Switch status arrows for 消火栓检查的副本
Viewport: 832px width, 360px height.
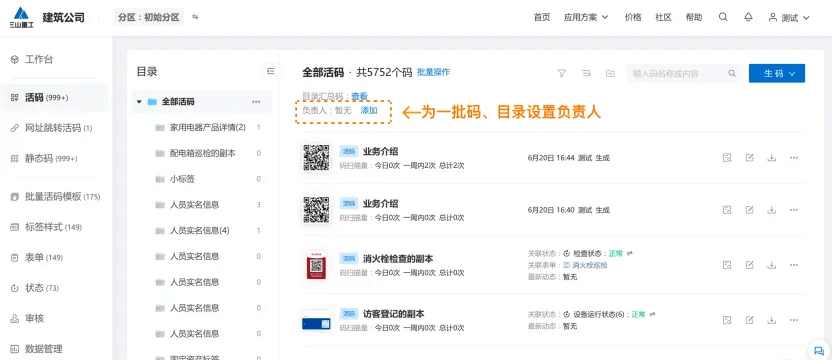[x=630, y=253]
